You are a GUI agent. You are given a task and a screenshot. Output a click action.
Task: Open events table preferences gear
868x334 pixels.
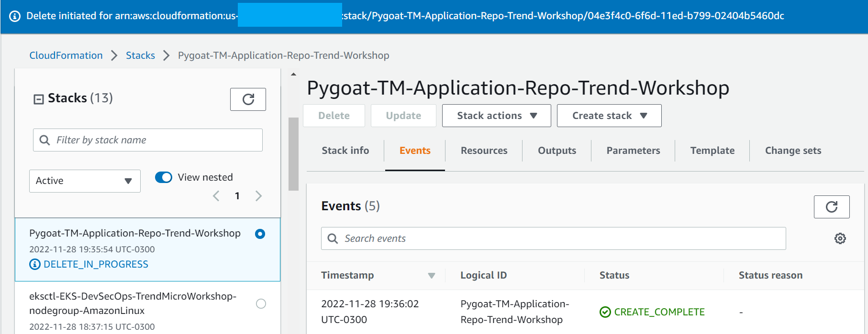click(840, 238)
